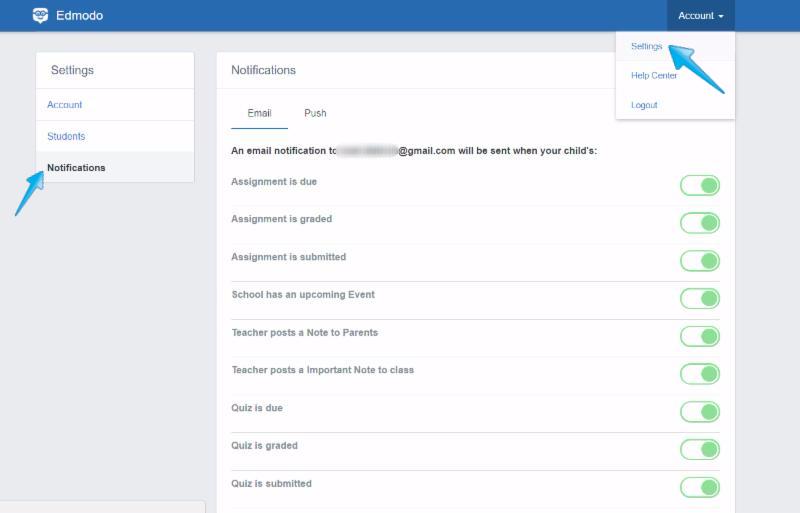Toggle Teacher posts a Note to Parents
The width and height of the screenshot is (800, 513).
click(700, 336)
